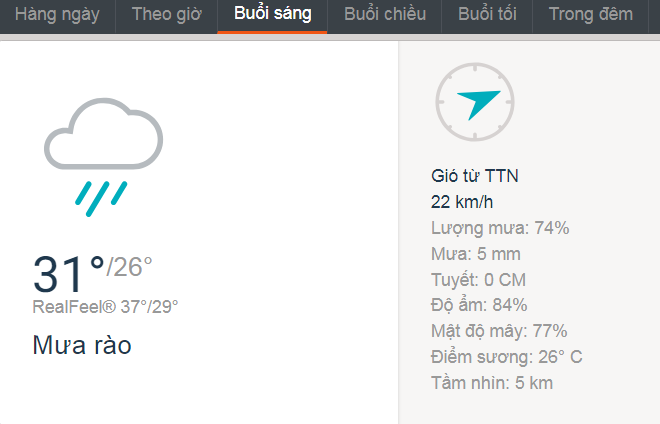Click the rain cloud weather icon

104,157
